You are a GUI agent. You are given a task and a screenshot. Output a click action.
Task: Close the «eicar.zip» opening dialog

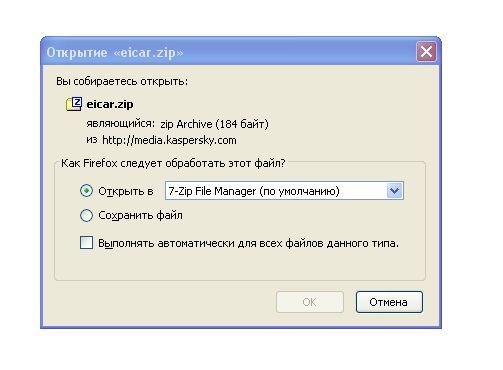(426, 52)
